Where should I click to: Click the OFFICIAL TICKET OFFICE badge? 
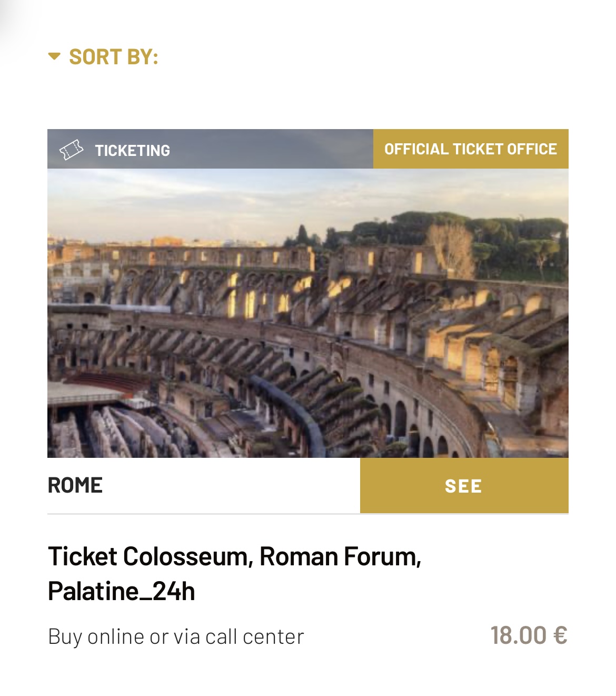(470, 149)
